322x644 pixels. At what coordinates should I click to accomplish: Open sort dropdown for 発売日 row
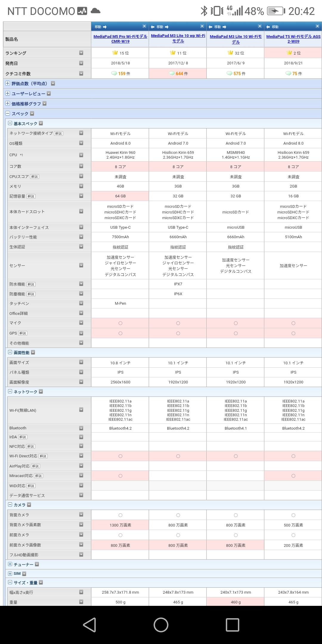click(81, 63)
